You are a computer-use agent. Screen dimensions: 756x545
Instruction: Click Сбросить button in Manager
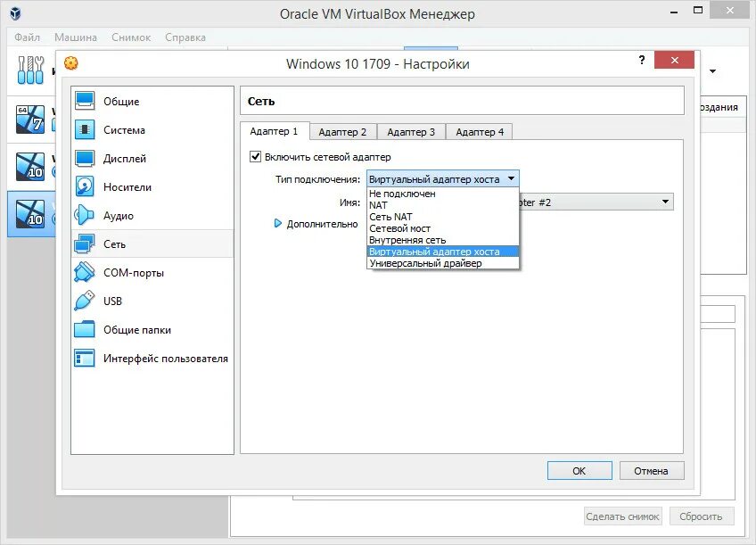click(701, 516)
